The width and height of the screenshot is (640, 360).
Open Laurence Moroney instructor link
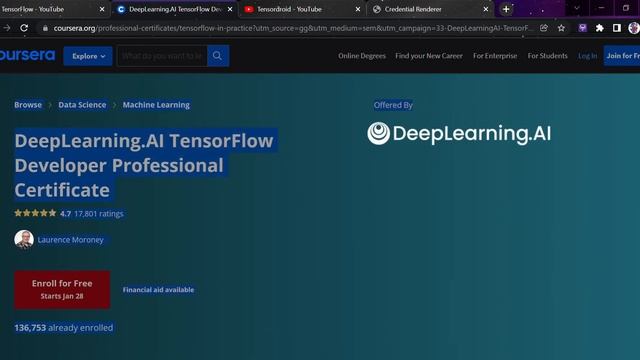pyautogui.click(x=71, y=240)
